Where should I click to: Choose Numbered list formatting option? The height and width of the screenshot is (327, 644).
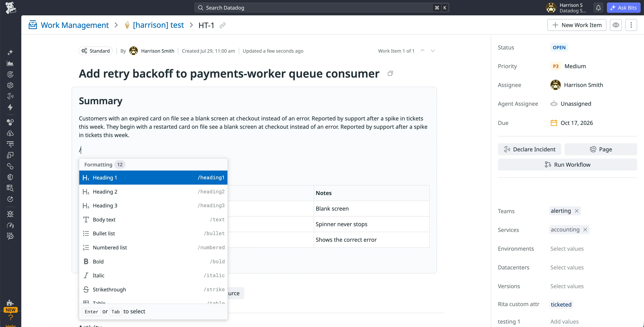click(153, 247)
